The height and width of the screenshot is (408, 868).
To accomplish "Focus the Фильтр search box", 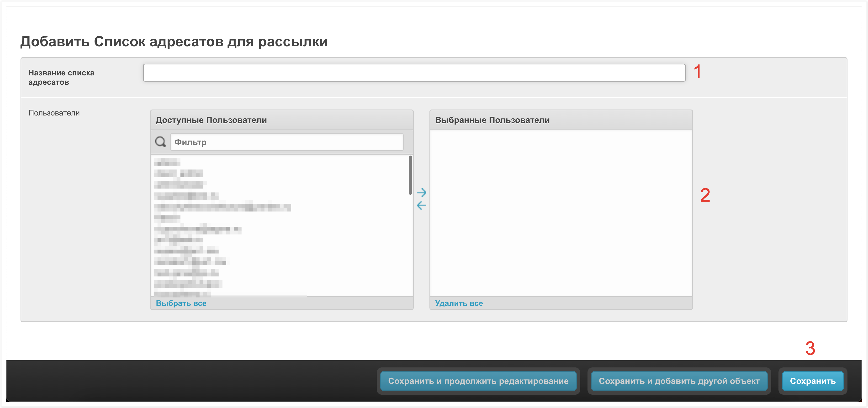I will point(286,142).
